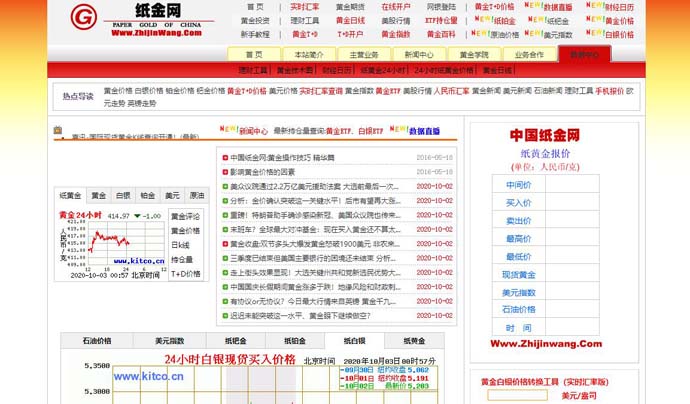The height and width of the screenshot is (404, 690).
Task: Open the 新闻中心 yellow navigation tab
Action: click(419, 55)
